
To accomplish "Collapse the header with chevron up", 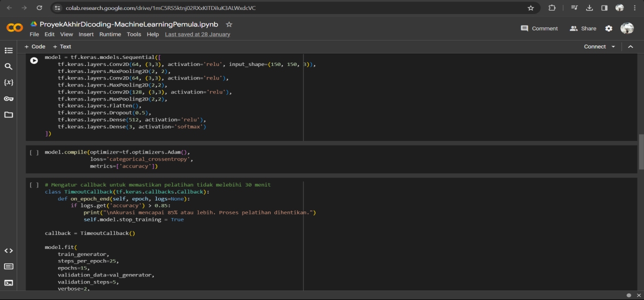I will [630, 46].
